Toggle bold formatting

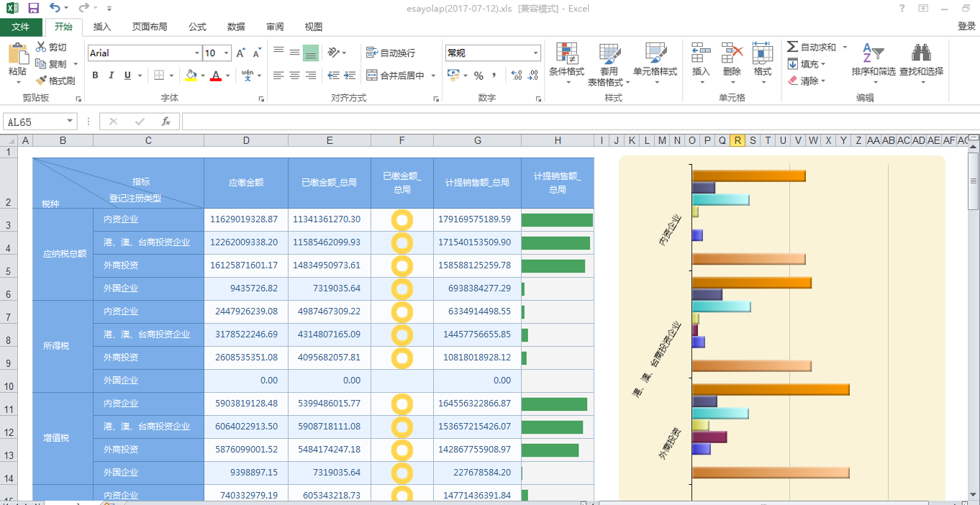(x=95, y=76)
